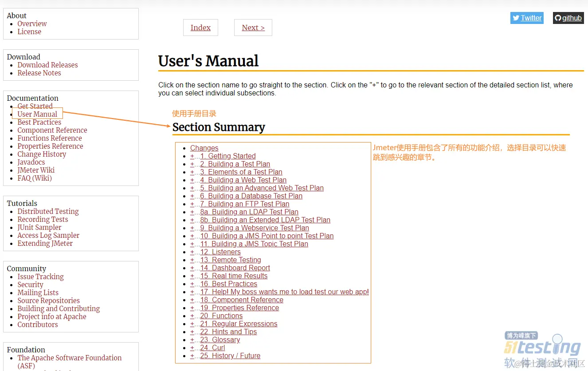Open Change History sidebar link

point(42,154)
